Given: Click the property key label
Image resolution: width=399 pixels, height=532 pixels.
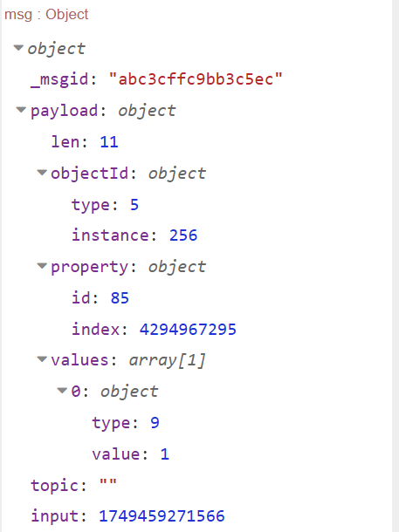Looking at the screenshot, I should 89,268.
